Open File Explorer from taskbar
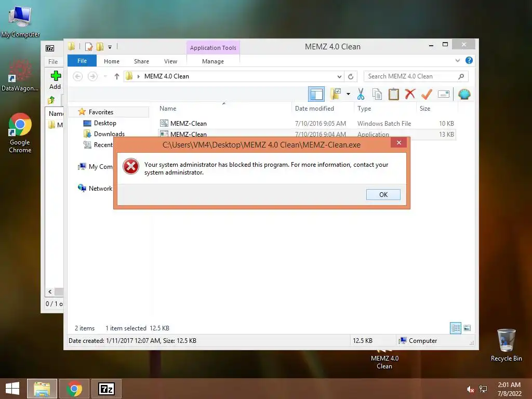 [42, 389]
